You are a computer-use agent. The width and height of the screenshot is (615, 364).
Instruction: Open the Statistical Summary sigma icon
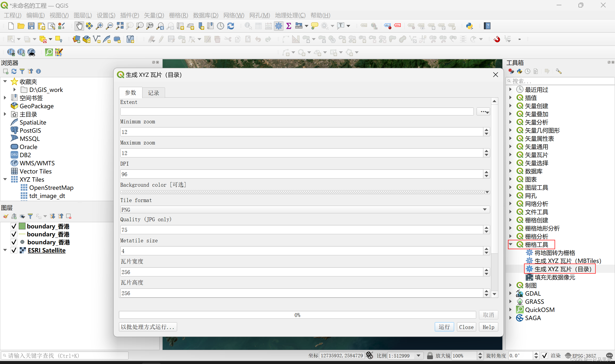click(289, 26)
